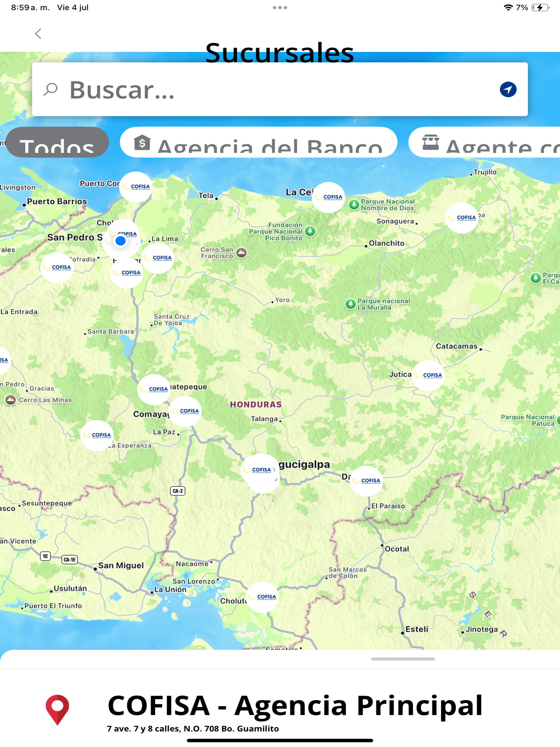Open COFISA marker at Juticalpa
This screenshot has width=560, height=747.
click(428, 375)
